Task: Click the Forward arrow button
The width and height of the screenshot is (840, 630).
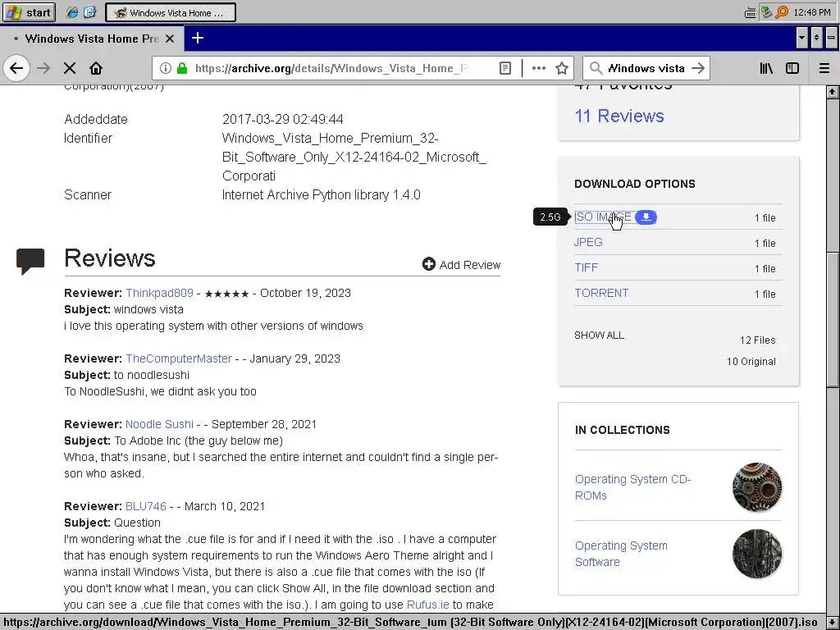Action: click(44, 68)
